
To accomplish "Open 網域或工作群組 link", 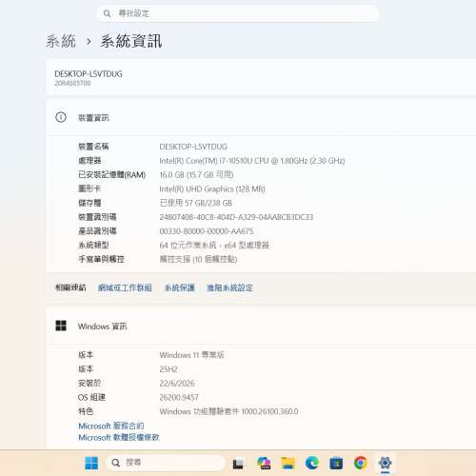I will (x=125, y=288).
